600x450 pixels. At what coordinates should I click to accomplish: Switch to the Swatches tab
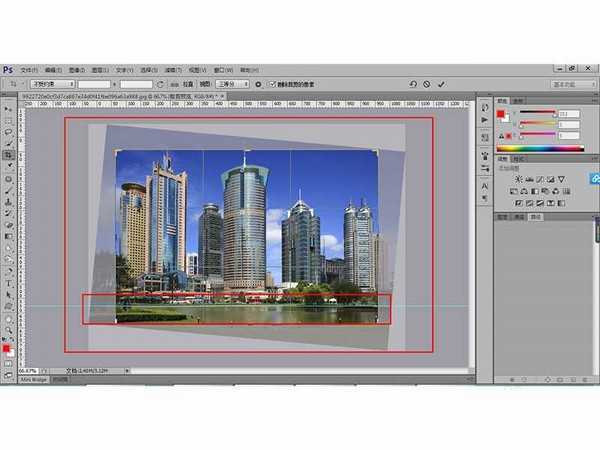point(518,101)
